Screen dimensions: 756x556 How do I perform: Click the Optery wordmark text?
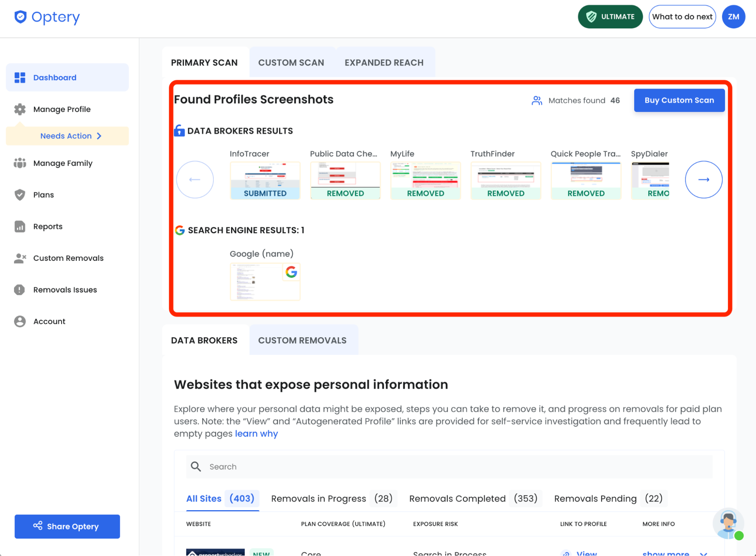click(56, 17)
